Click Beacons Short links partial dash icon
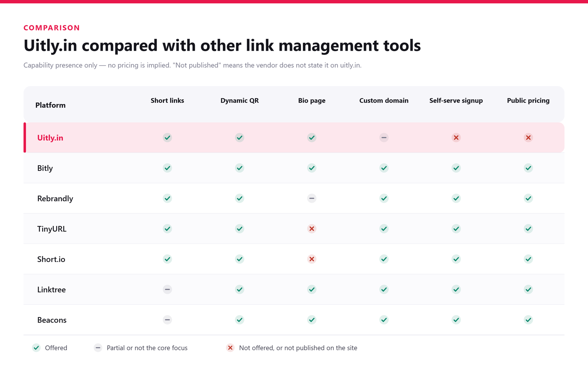This screenshot has width=588, height=378. [167, 320]
